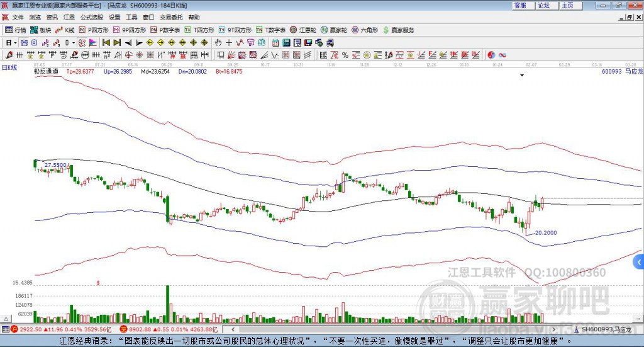Click the infinity symbol icon
The height and width of the screenshot is (347, 644).
(x=502, y=55)
